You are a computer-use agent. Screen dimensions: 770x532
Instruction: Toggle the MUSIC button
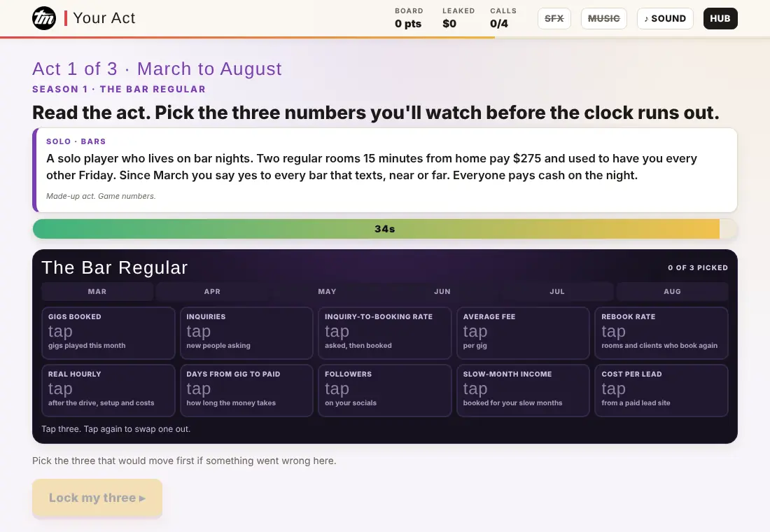(x=603, y=19)
